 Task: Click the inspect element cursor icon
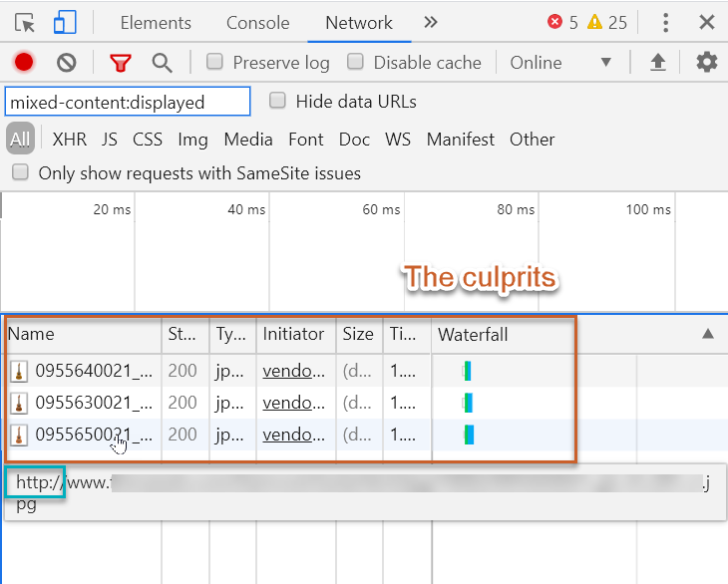(25, 22)
